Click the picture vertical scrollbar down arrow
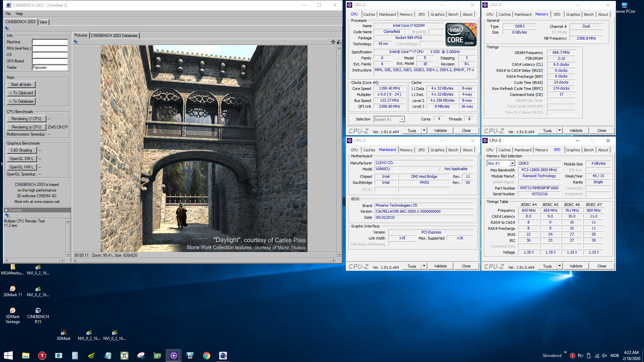Screen dimensions: 644x362 tap(339, 255)
